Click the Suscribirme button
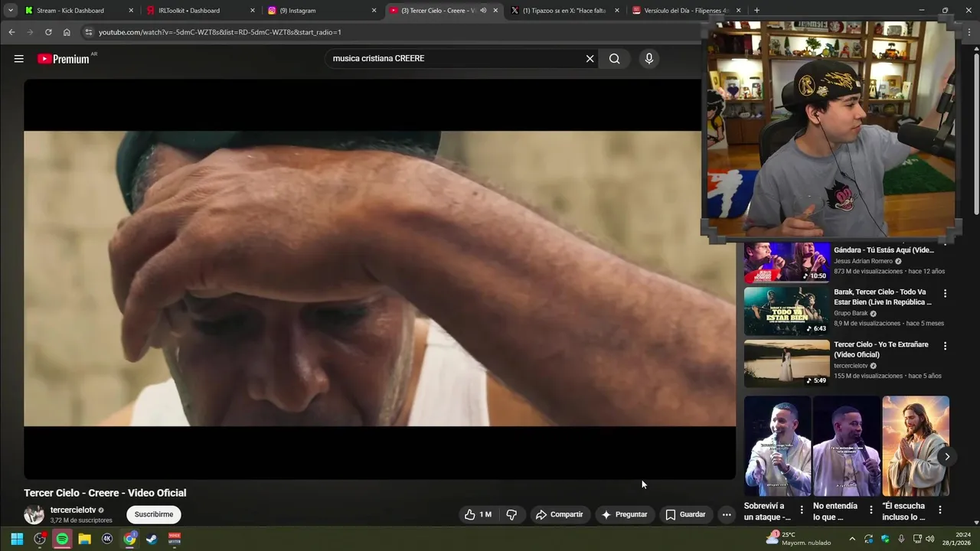980x551 pixels. coord(154,514)
